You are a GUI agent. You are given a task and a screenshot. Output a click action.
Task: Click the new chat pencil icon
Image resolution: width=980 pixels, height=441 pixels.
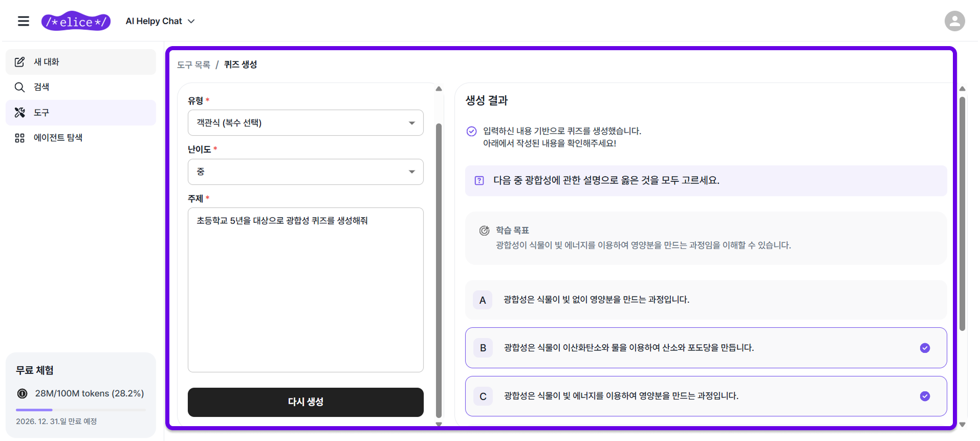(x=19, y=62)
